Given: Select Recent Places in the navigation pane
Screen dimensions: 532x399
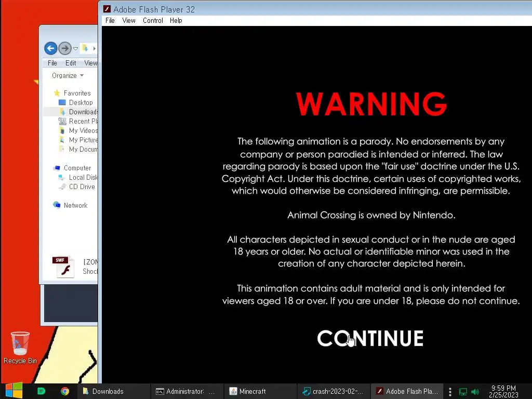Looking at the screenshot, I should [x=83, y=121].
